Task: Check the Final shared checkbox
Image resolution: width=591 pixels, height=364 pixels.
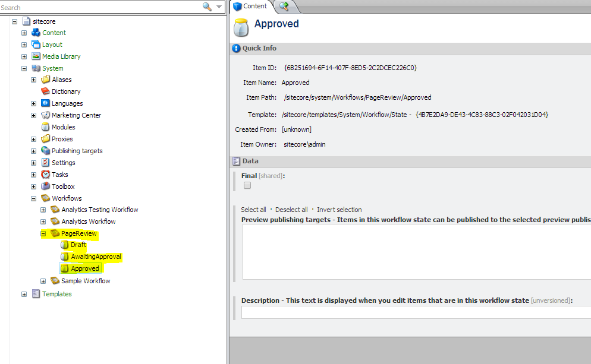Action: 247,185
